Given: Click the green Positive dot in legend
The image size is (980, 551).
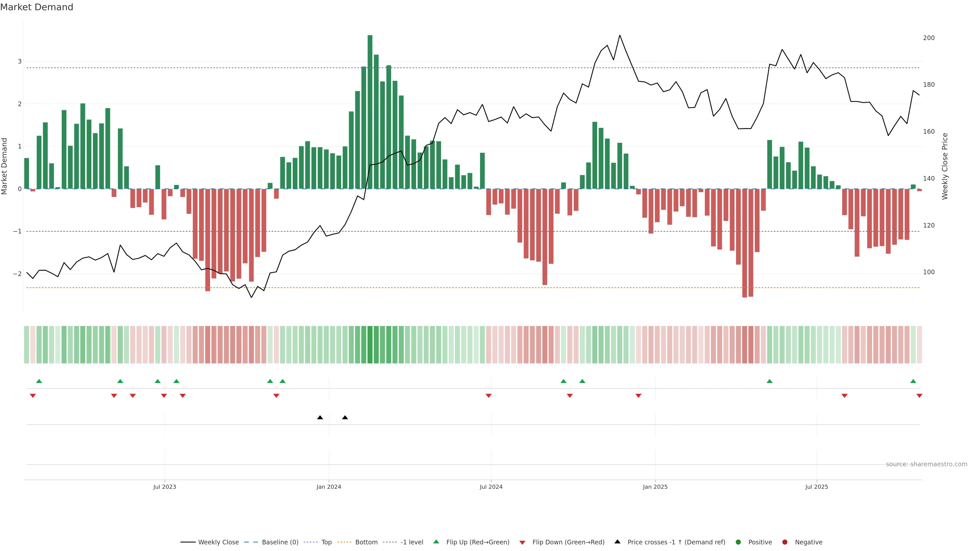Looking at the screenshot, I should point(738,542).
